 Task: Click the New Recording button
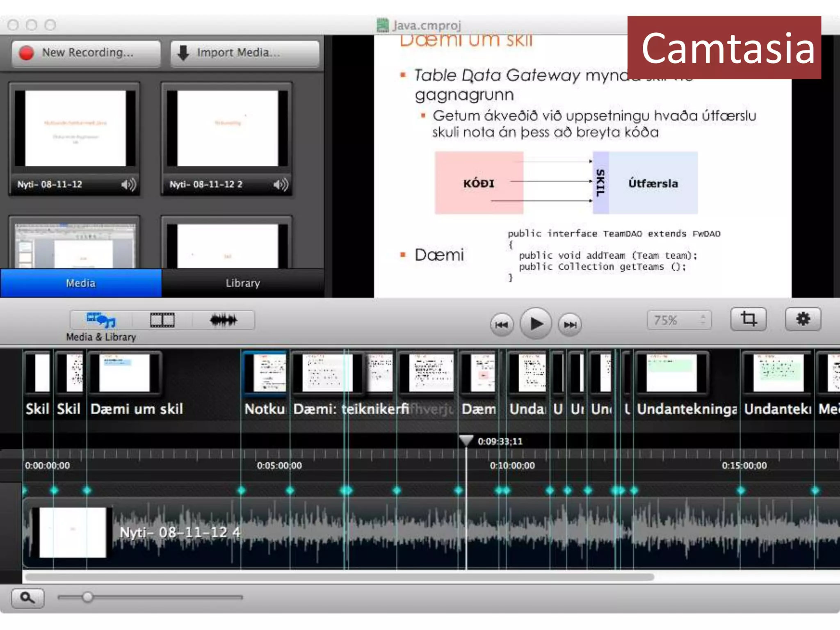point(86,53)
